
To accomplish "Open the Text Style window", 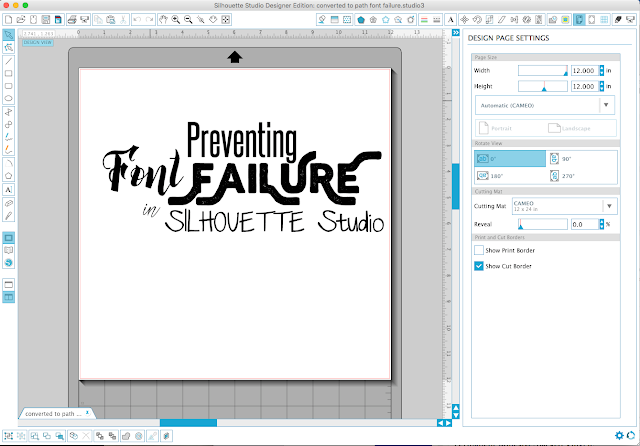I will (451, 20).
